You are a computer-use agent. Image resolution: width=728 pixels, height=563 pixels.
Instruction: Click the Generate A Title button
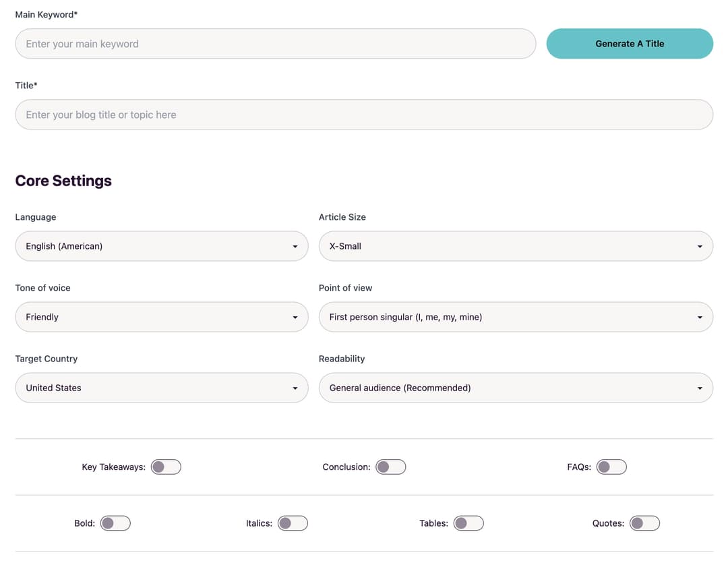629,43
